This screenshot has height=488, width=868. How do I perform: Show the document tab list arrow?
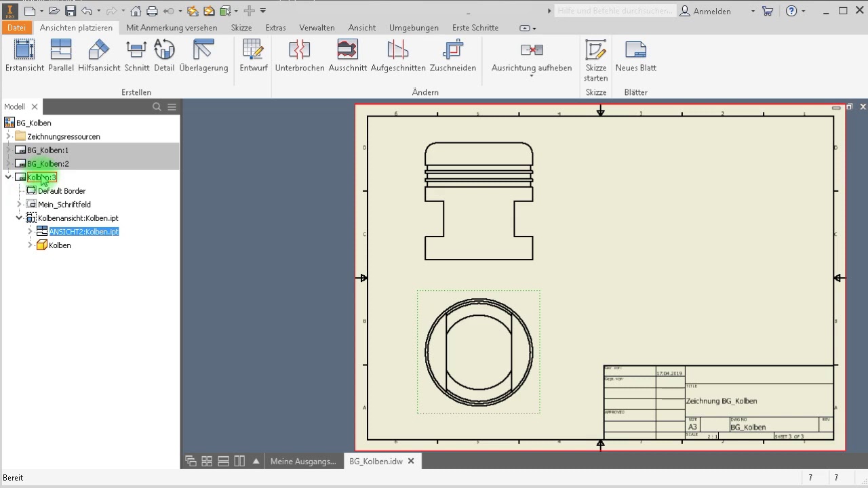256,461
